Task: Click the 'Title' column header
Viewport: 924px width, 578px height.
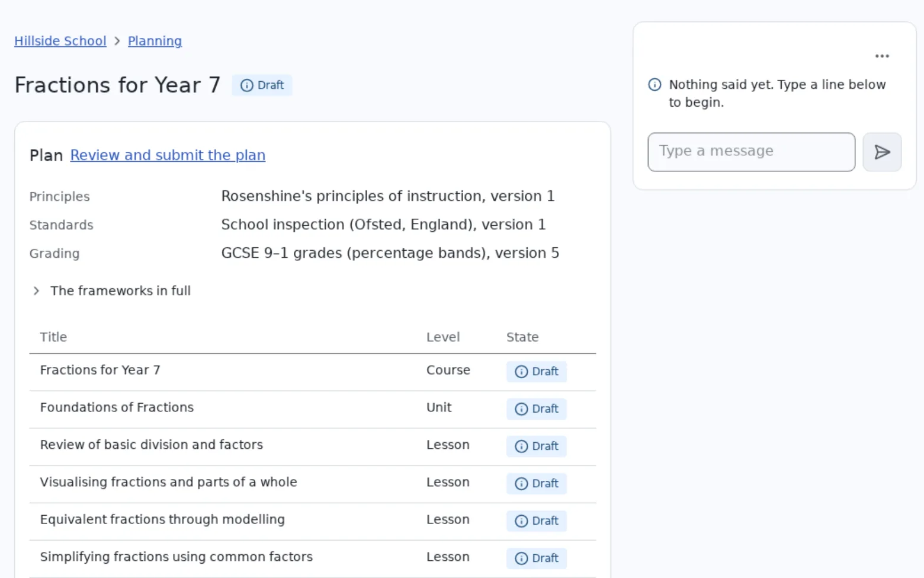Action: coord(53,337)
